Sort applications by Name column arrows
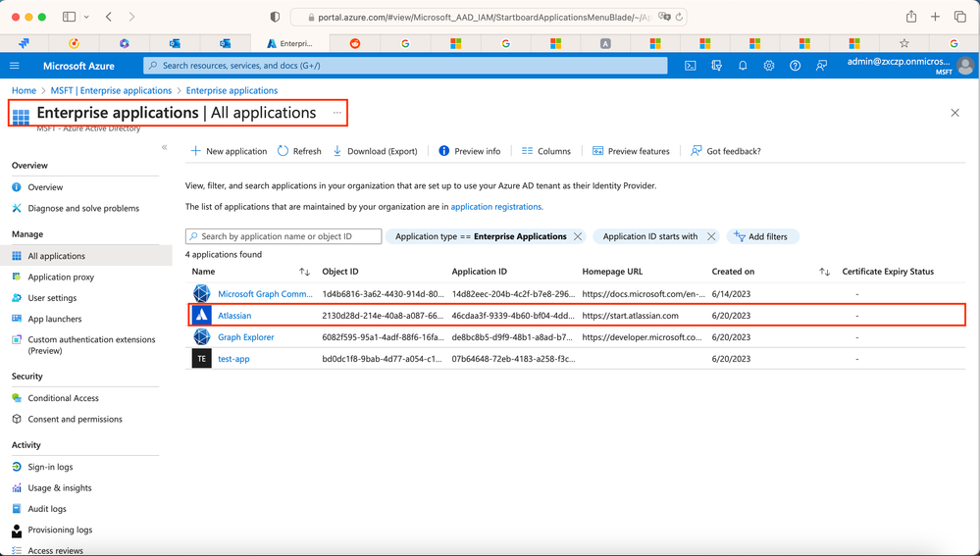 [304, 272]
